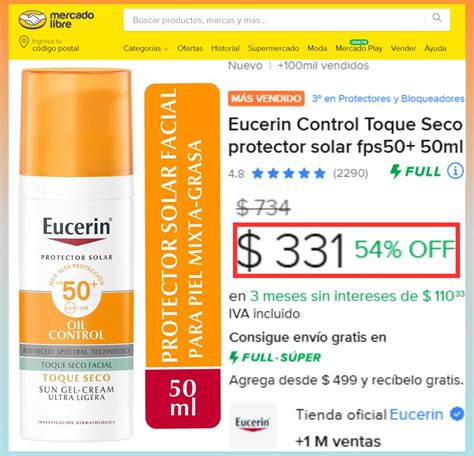Click the Vender link

(403, 48)
